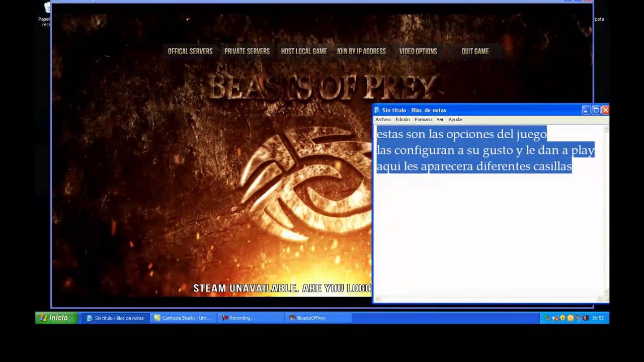This screenshot has width=644, height=362.
Task: Open Notepad's Ver menu
Action: click(x=440, y=120)
